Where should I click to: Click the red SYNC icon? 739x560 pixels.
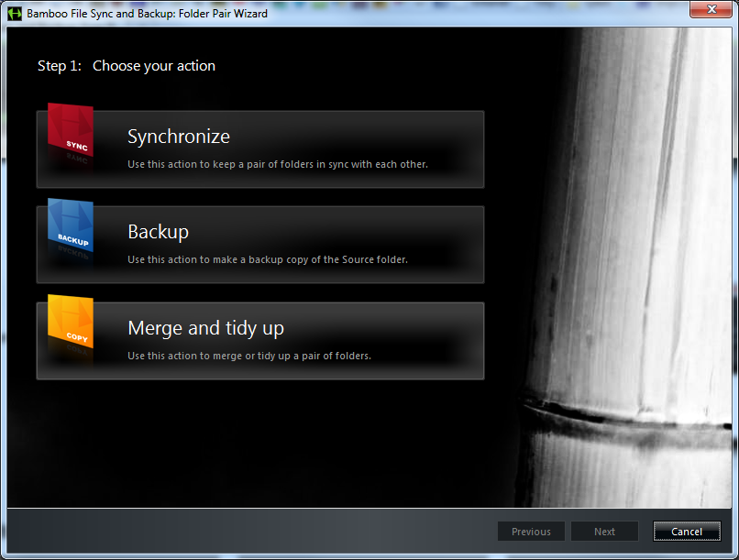click(71, 129)
